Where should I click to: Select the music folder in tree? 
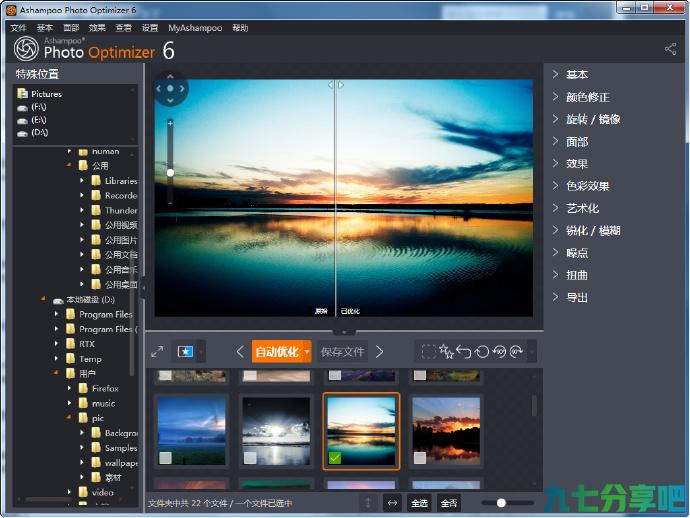(97, 403)
